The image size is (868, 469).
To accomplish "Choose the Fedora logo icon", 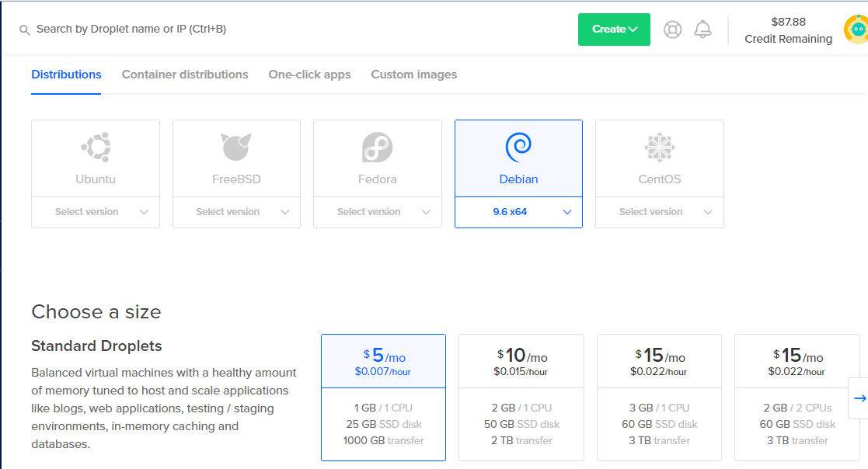I will [x=377, y=147].
